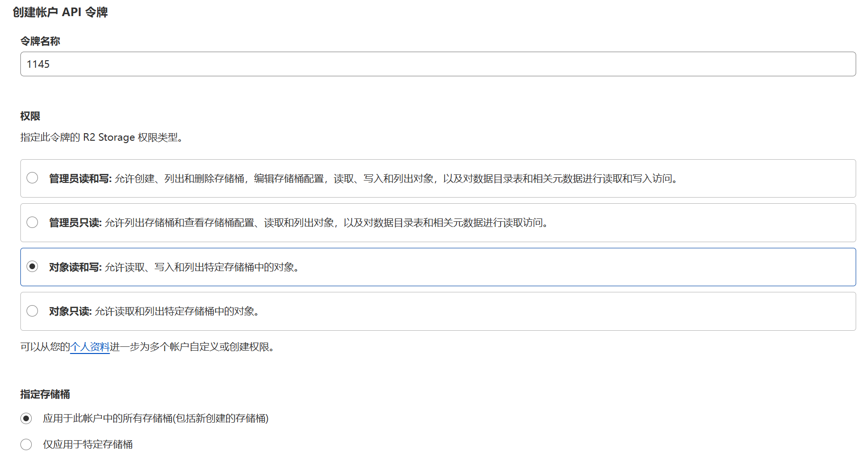The image size is (868, 462).
Task: Select the 管理员读和写 radio button
Action: (x=32, y=178)
